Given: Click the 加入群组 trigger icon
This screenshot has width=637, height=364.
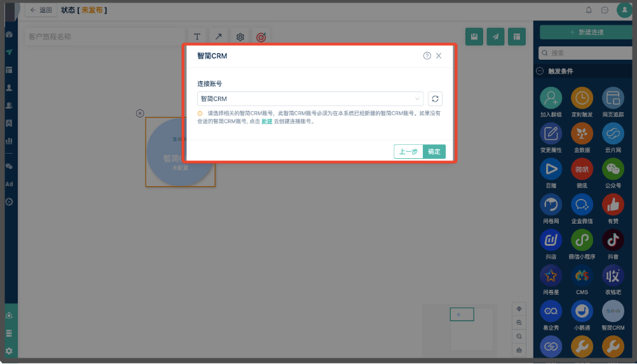Looking at the screenshot, I should pyautogui.click(x=551, y=98).
